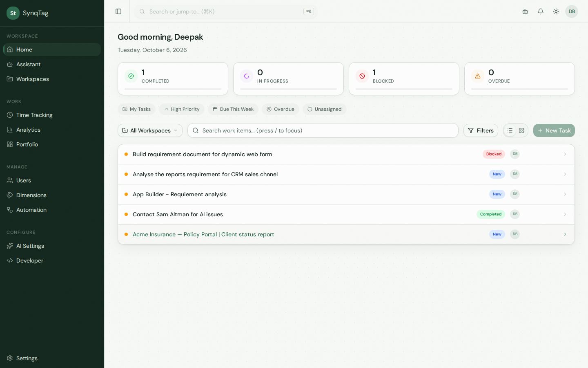Open Portfolio page
This screenshot has width=588, height=368.
coord(52,144)
